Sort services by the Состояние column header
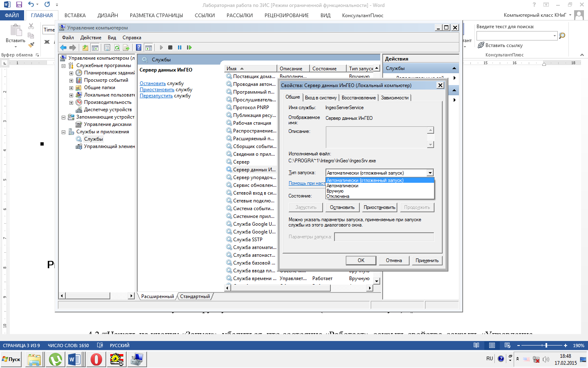This screenshot has height=368, width=588. click(327, 69)
